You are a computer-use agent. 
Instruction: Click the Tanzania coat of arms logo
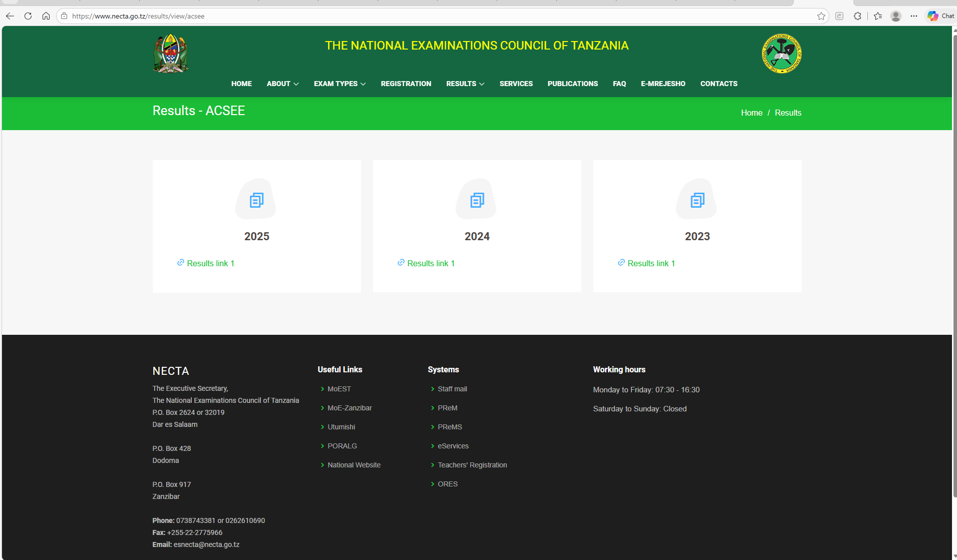(x=170, y=53)
